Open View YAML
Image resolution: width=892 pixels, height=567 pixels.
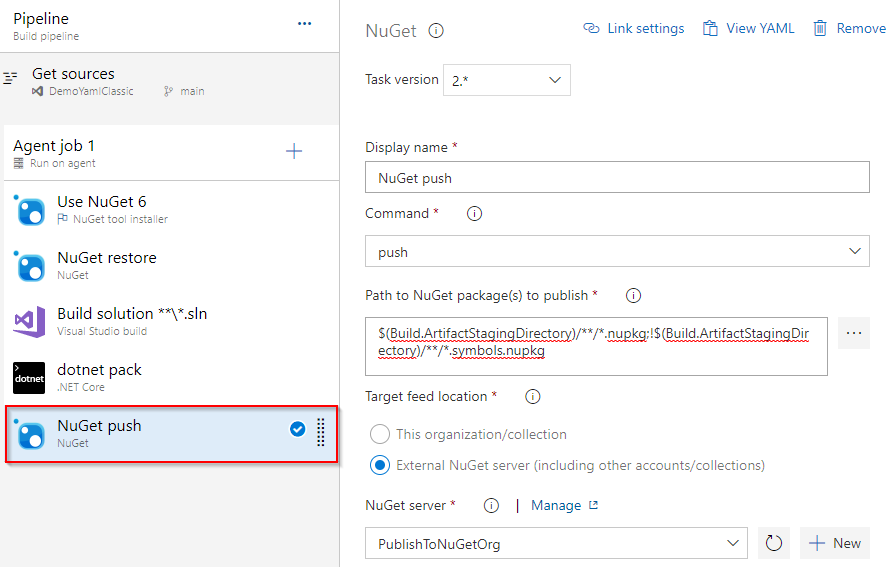[x=748, y=28]
